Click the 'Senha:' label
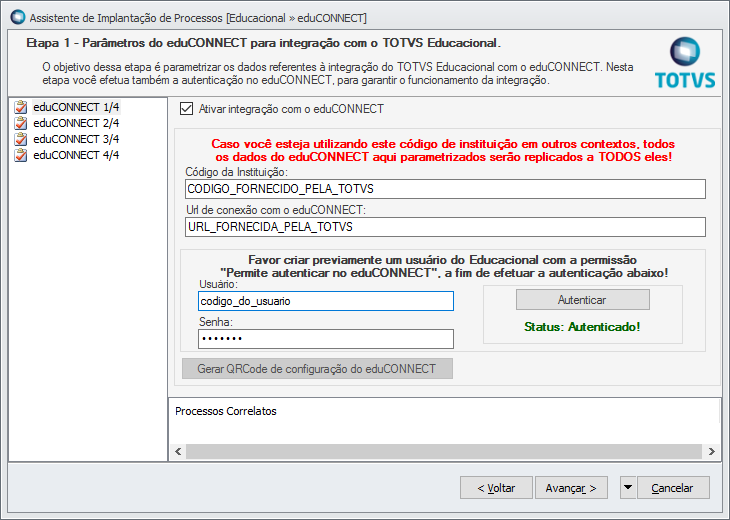730x520 pixels. point(216,322)
